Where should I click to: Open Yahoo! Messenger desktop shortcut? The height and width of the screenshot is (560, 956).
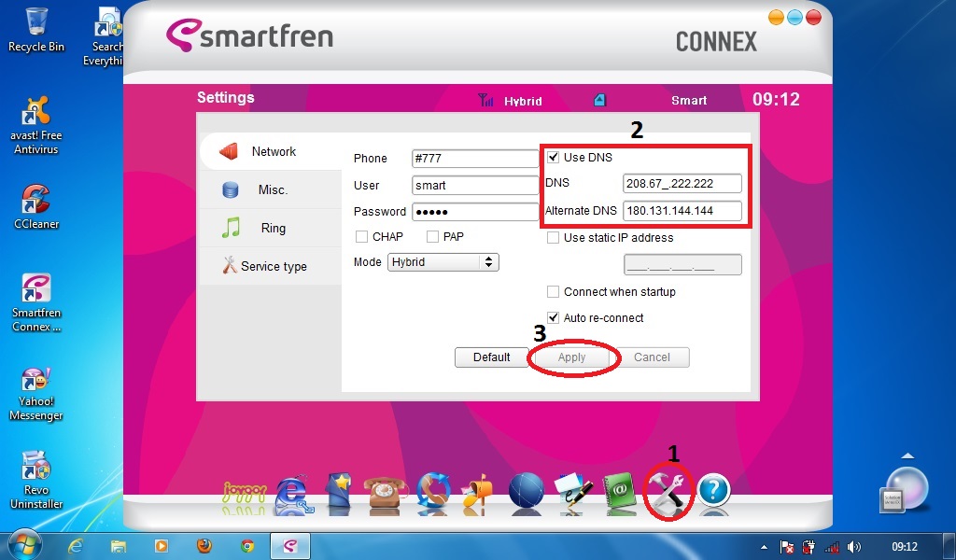coord(36,394)
